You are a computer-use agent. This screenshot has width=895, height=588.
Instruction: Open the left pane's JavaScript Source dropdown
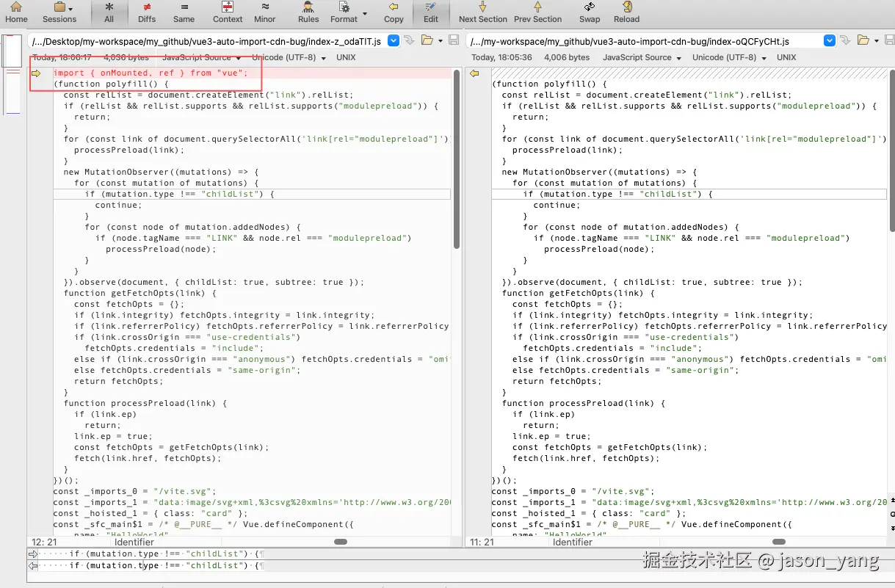(202, 57)
